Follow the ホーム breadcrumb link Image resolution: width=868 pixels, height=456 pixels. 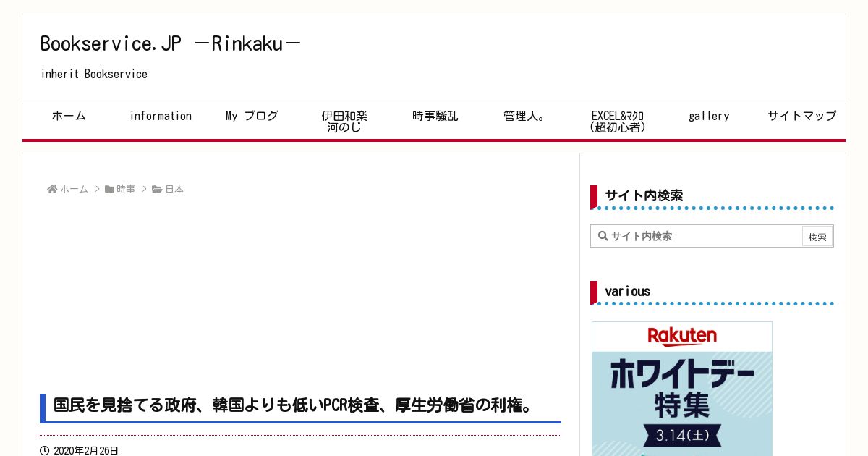coord(74,190)
